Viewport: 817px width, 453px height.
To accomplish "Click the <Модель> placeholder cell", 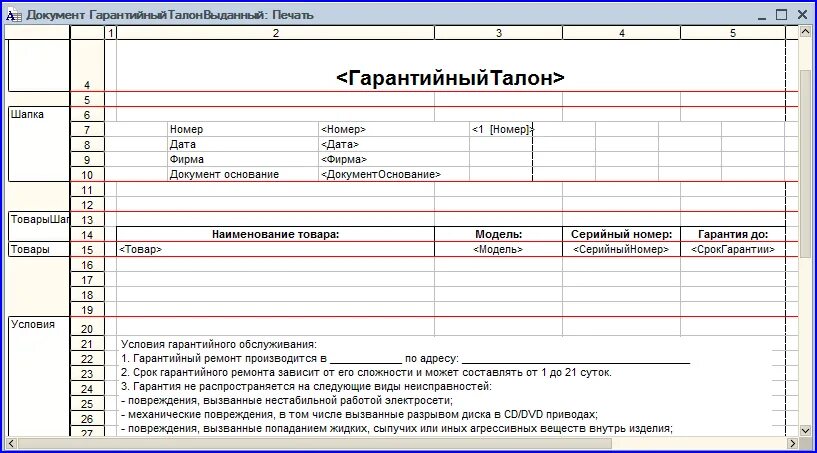I will point(498,250).
